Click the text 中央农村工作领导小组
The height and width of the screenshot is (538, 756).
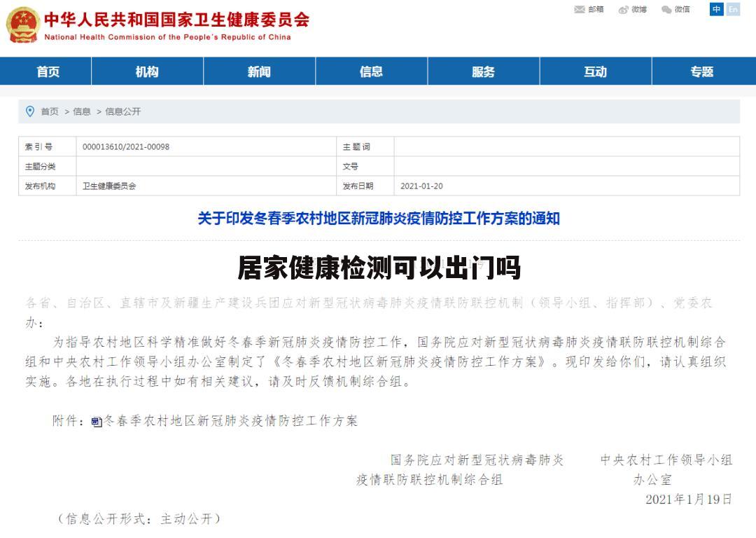pos(666,460)
